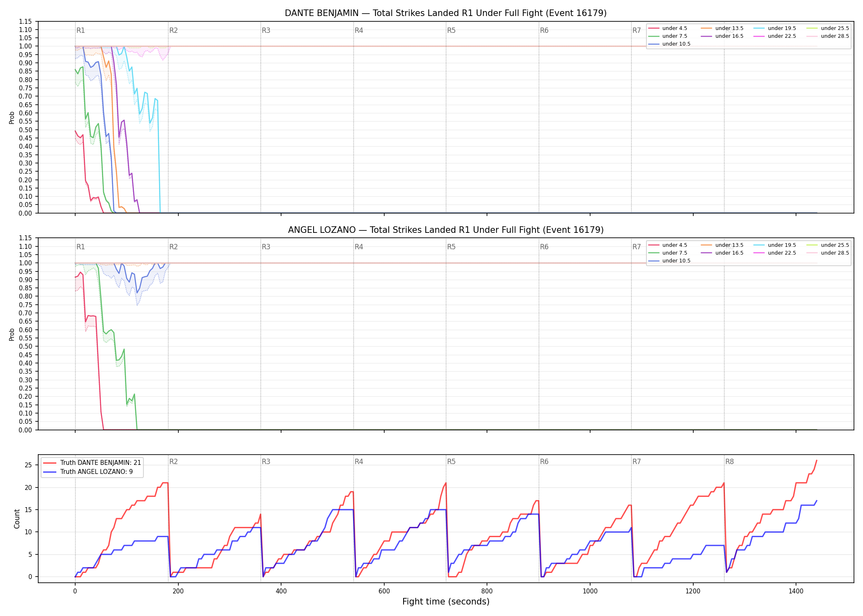Click the x-axis tick label 800

487,591
